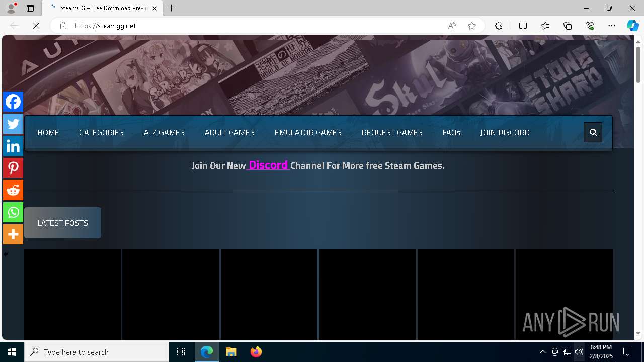This screenshot has height=362, width=644.
Task: Open Task View on taskbar
Action: [181, 352]
